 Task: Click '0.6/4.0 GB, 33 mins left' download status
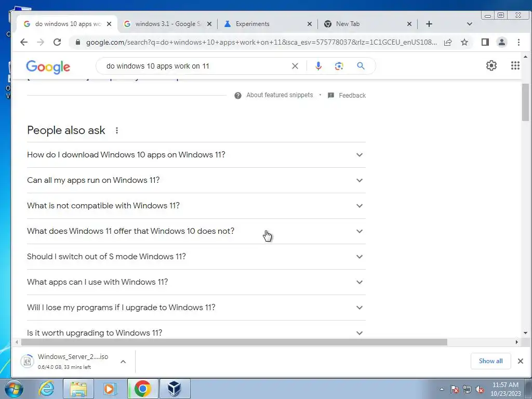click(64, 367)
